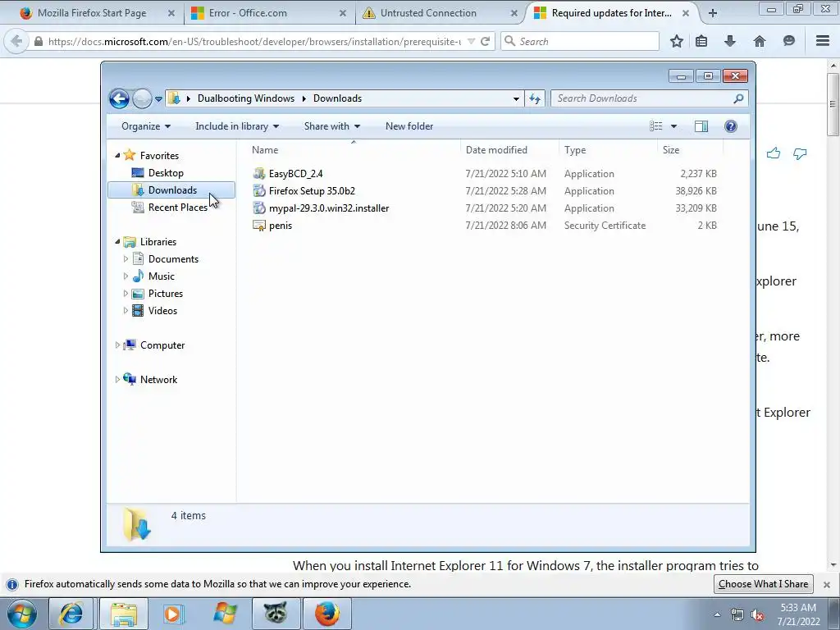Collapse the Favorites group
The image size is (840, 630).
tap(117, 155)
